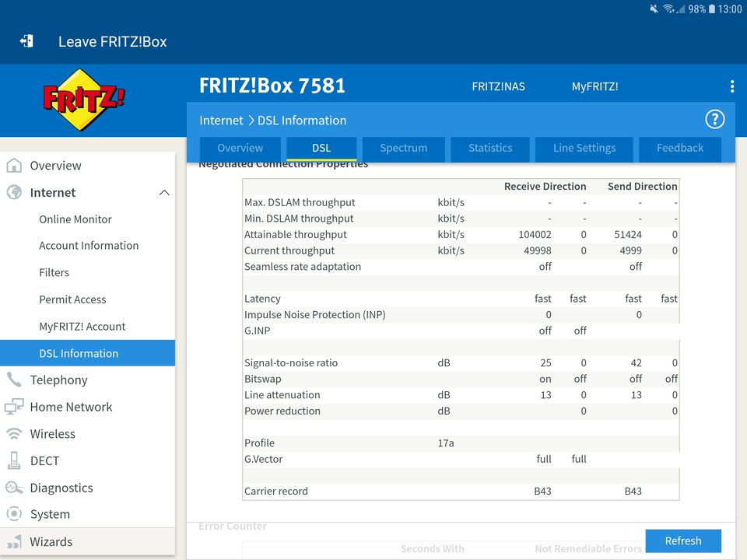Open the Feedback tab
This screenshot has width=747, height=560.
click(x=680, y=148)
